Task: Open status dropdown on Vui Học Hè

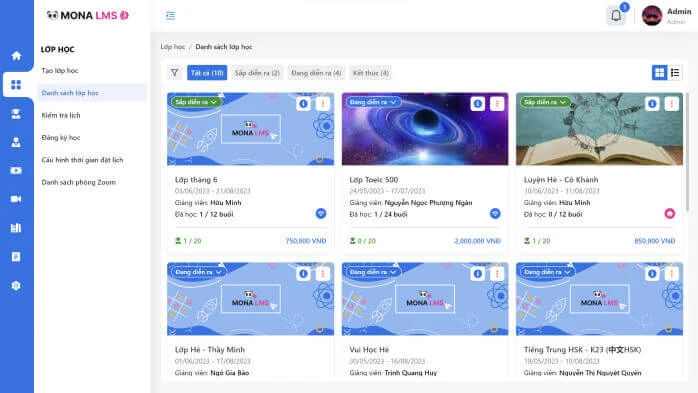Action: click(373, 272)
